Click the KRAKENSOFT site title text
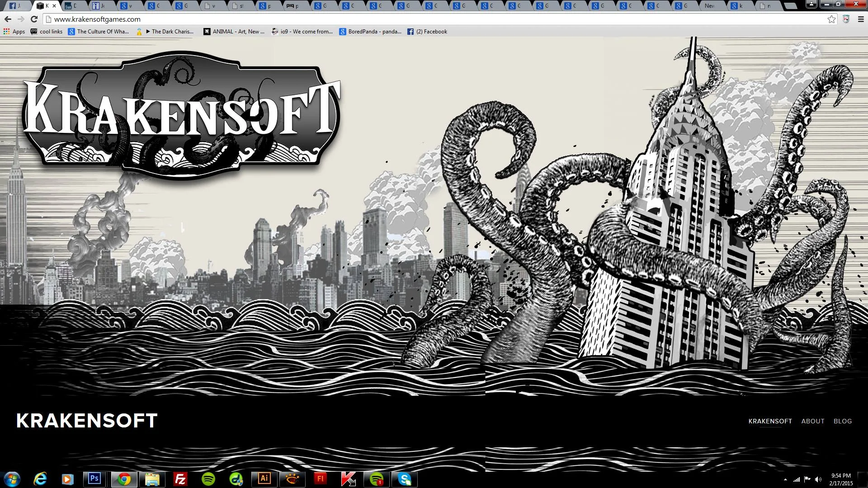Viewport: 868px width, 488px height. pos(87,421)
